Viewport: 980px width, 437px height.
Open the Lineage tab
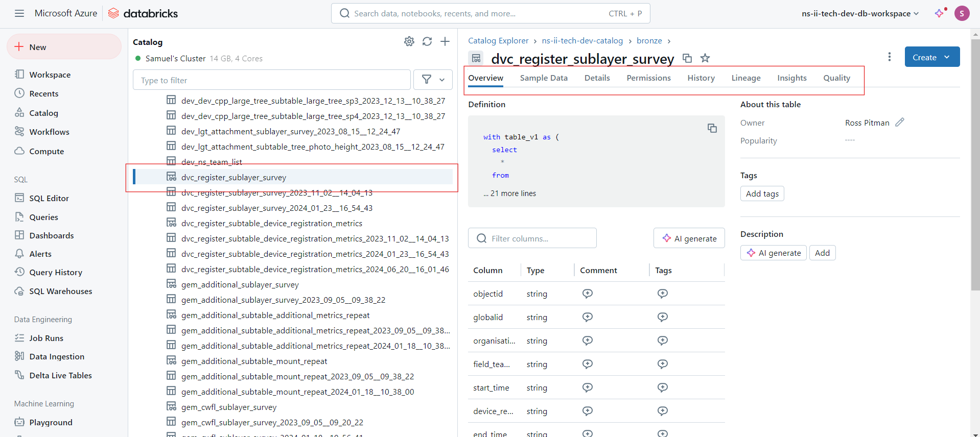point(745,78)
